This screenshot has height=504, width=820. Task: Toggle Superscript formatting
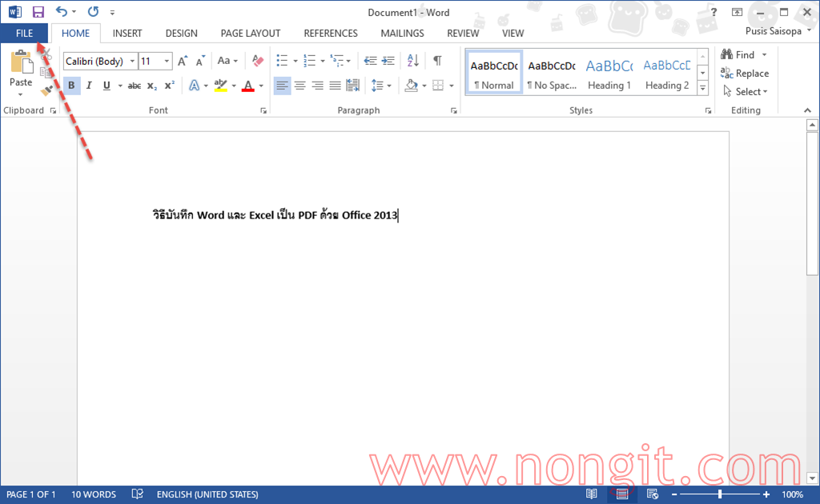coord(170,86)
